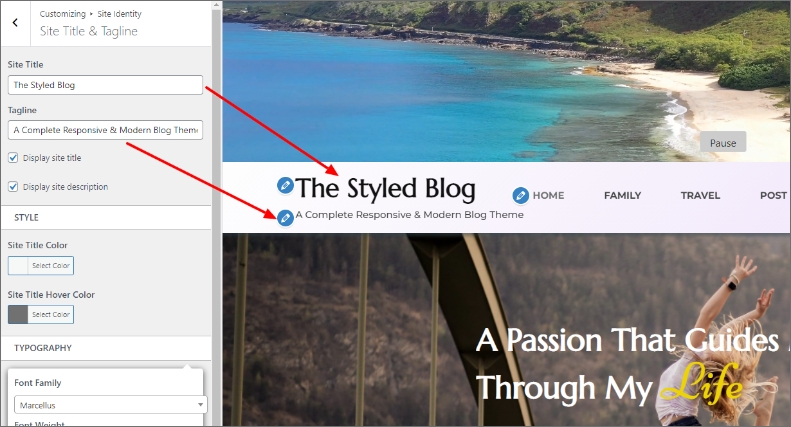This screenshot has width=791, height=427.
Task: Click into the Tagline text field
Action: coord(105,130)
